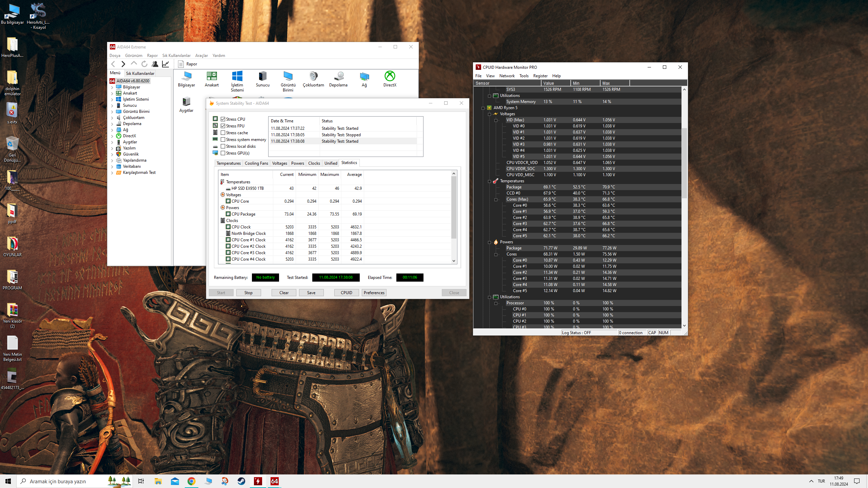The height and width of the screenshot is (488, 868).
Task: Enable the Stress system memory checkbox
Action: [x=223, y=140]
